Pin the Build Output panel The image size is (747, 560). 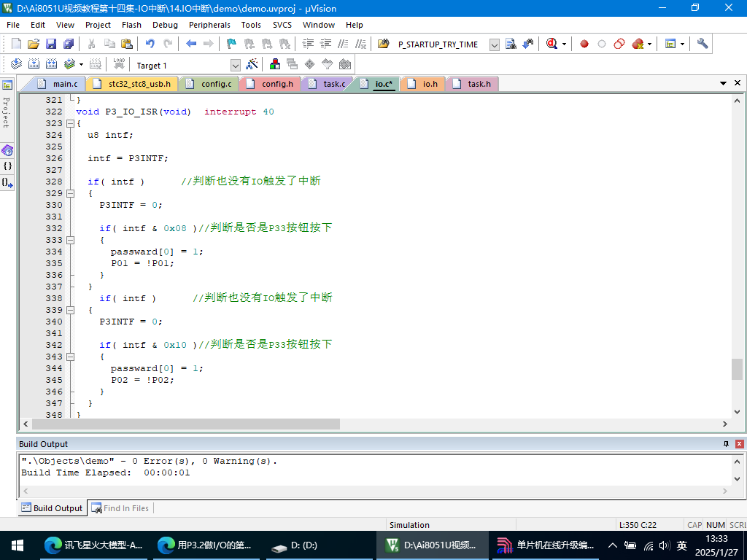[726, 444]
